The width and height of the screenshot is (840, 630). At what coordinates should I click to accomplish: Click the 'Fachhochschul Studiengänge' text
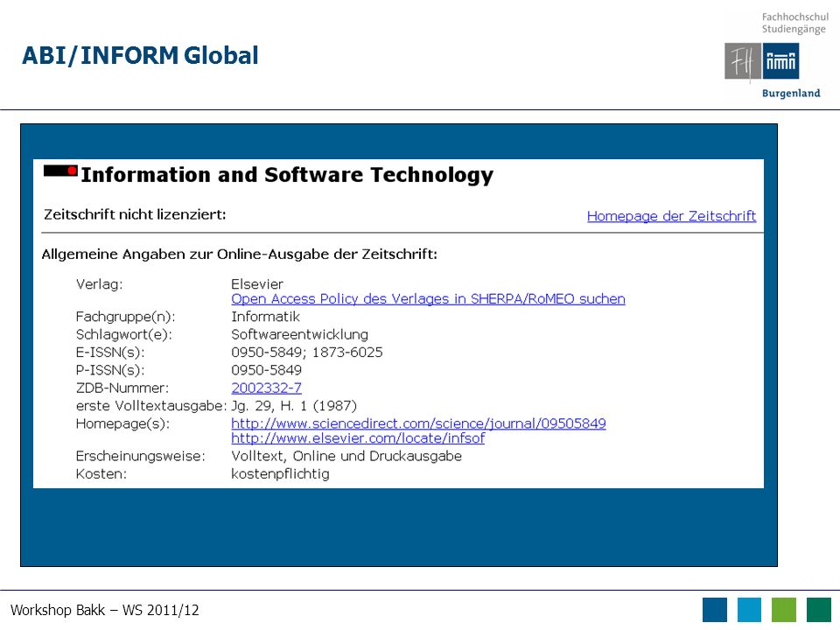(x=795, y=23)
